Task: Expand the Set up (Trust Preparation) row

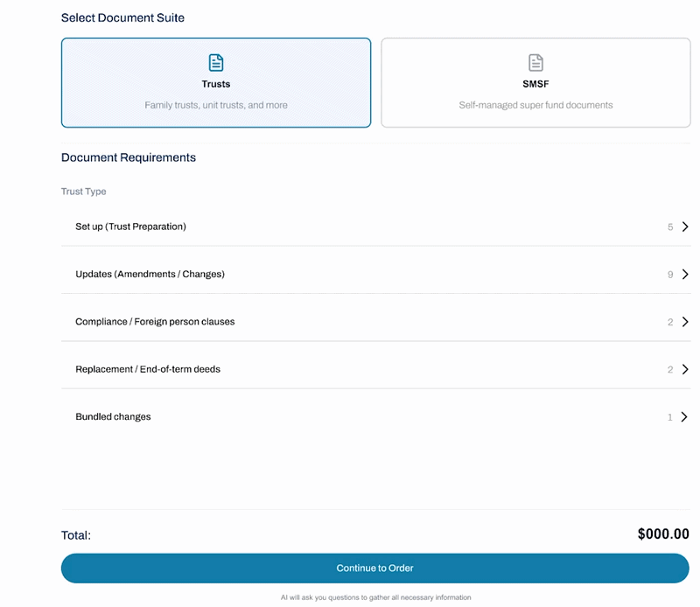Action: [x=376, y=227]
